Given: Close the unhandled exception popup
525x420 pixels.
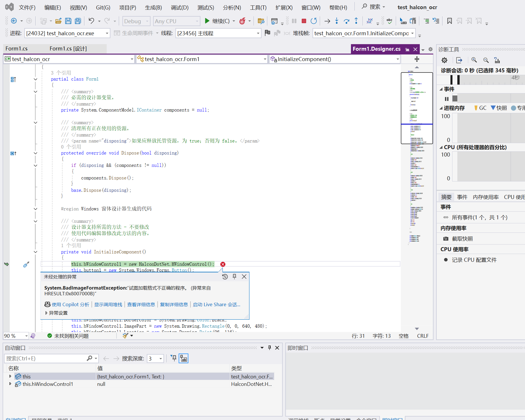Looking at the screenshot, I should click(244, 277).
